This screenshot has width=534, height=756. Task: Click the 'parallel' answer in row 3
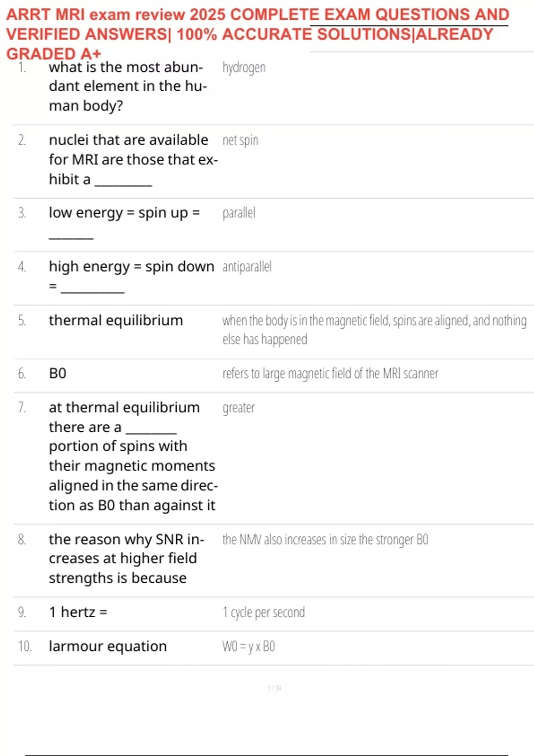tap(239, 213)
